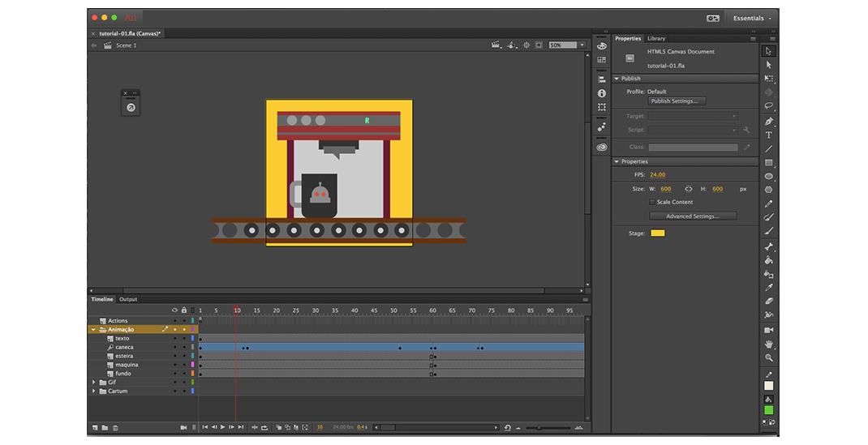Click the Advanced Settings button

(693, 216)
